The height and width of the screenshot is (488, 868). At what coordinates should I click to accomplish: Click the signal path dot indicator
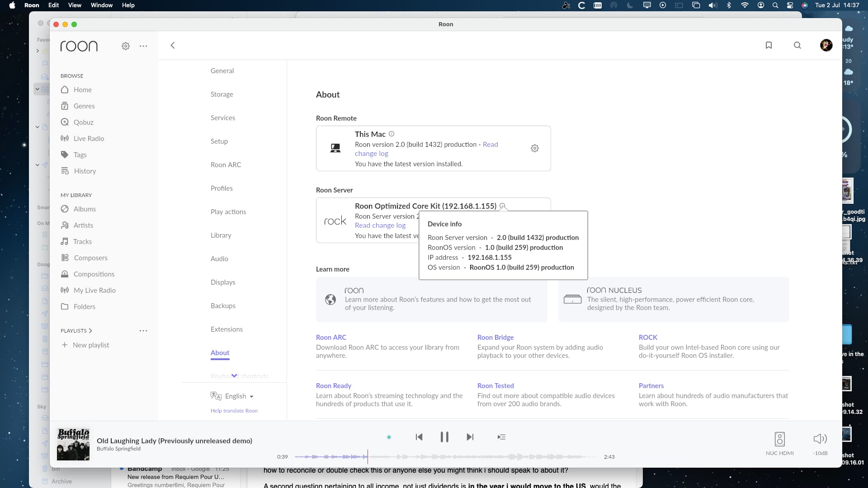coord(389,437)
